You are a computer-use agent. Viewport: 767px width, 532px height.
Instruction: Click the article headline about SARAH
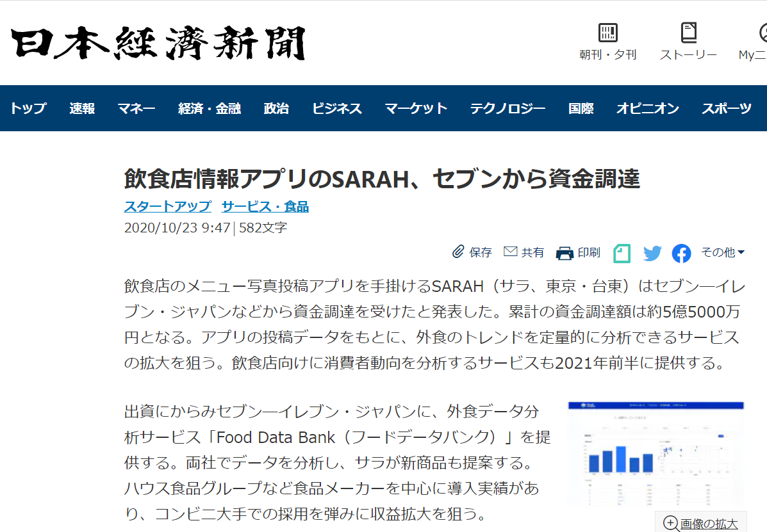[382, 179]
